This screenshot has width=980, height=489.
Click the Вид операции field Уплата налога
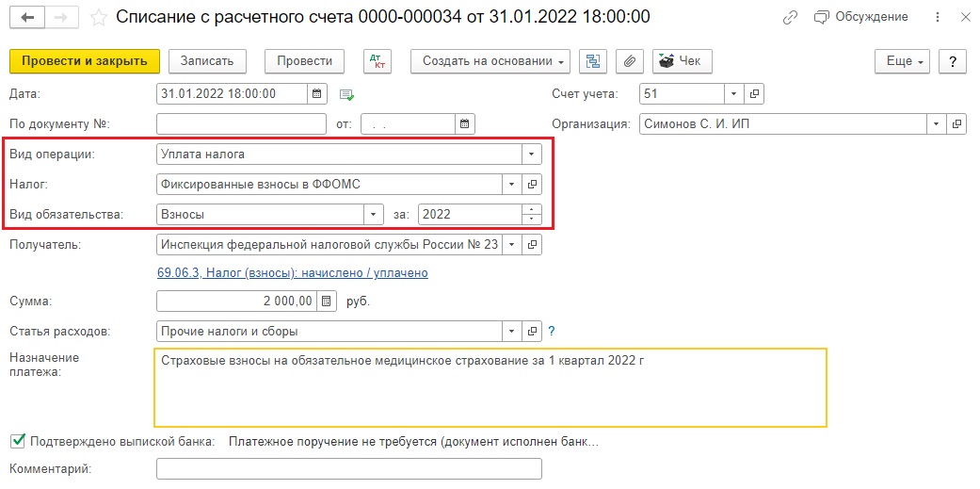point(339,154)
